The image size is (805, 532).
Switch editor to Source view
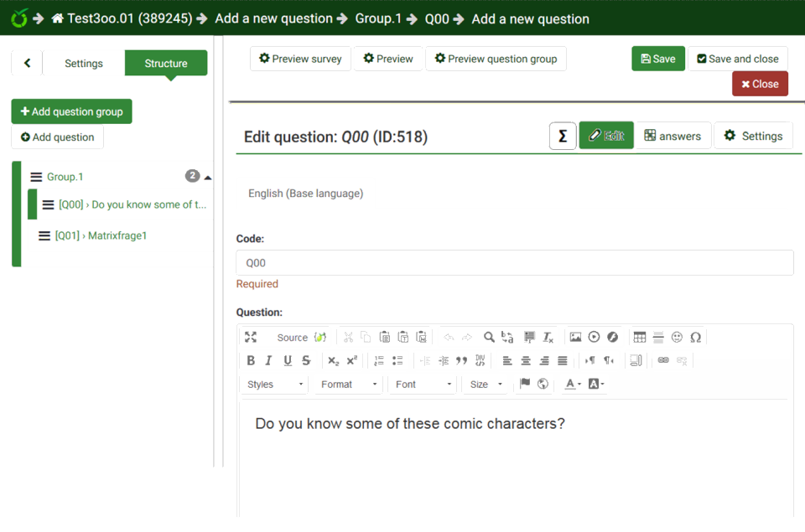292,338
